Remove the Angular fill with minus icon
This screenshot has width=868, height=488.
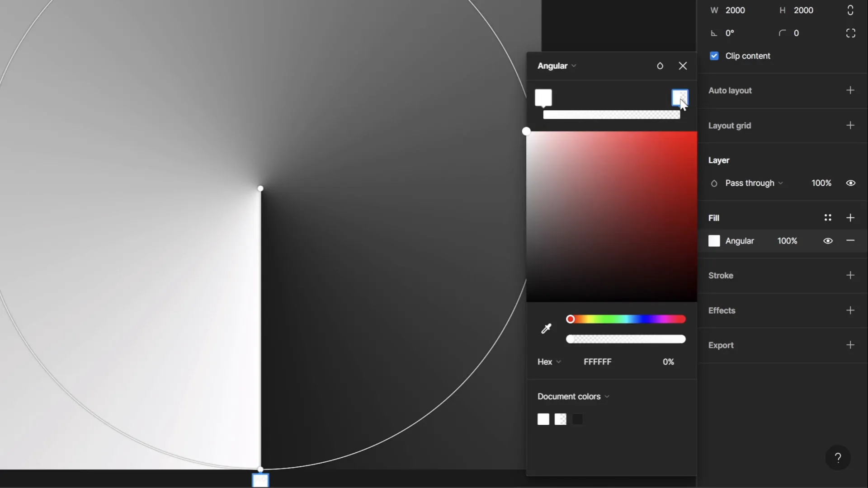pos(850,240)
